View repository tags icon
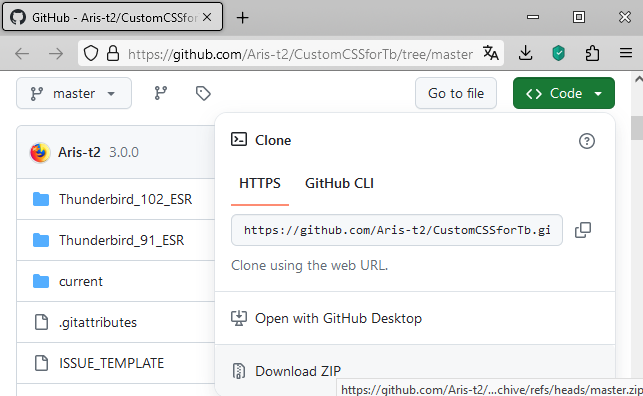The width and height of the screenshot is (643, 396). click(203, 93)
